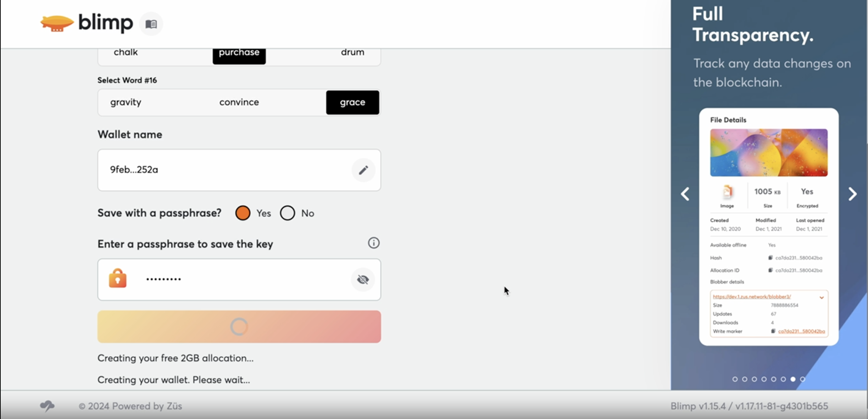868x419 pixels.
Task: Jump to first carousel dot indicator
Action: click(x=735, y=379)
